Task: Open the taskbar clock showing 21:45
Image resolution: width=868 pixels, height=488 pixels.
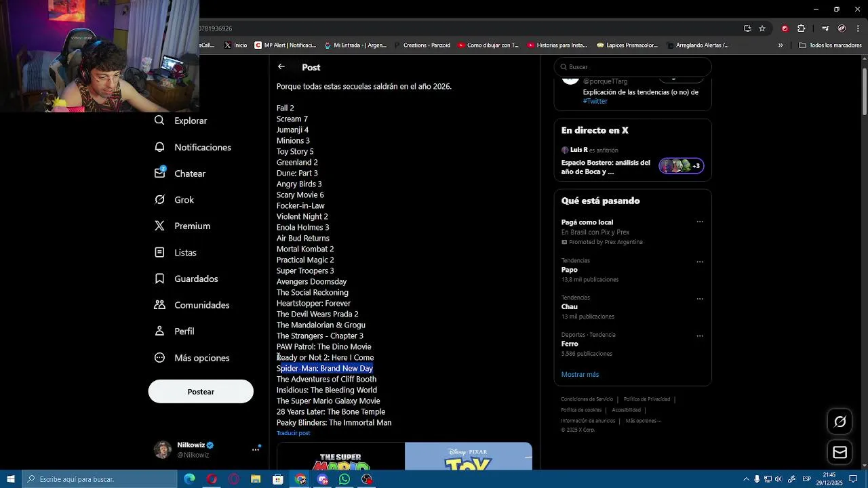Action: point(829,479)
